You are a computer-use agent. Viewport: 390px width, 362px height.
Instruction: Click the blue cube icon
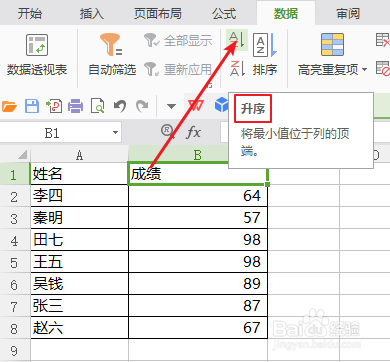pyautogui.click(x=221, y=105)
